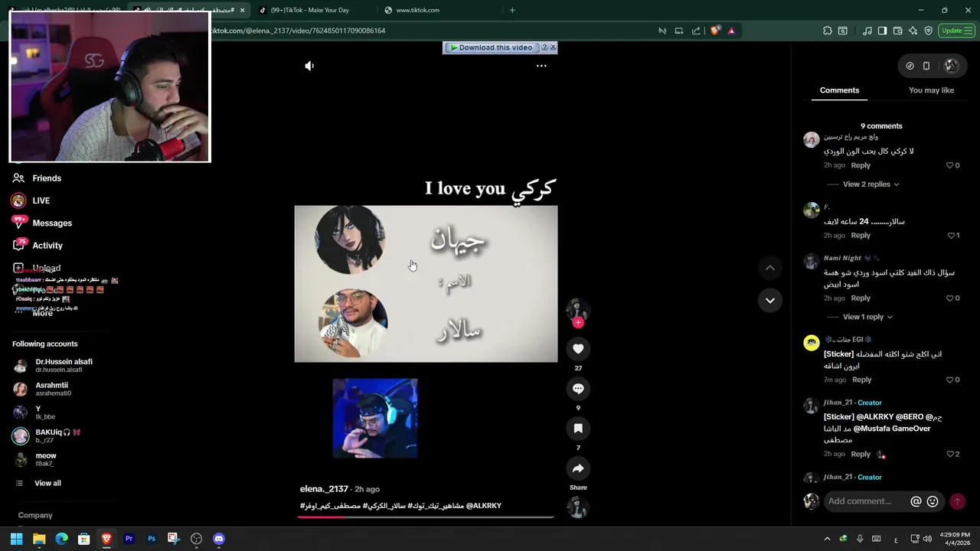Click the TikTok coins icon in header
This screenshot has width=980, height=551.
pos(910,66)
